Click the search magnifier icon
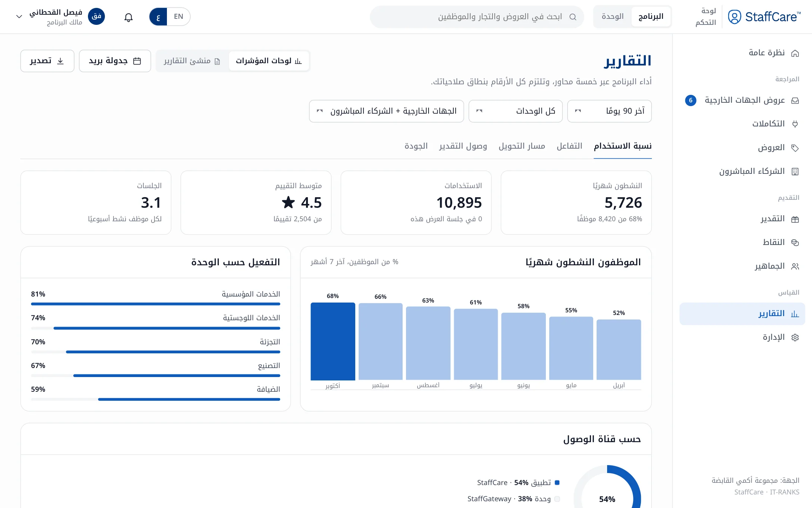The height and width of the screenshot is (508, 812). [573, 17]
